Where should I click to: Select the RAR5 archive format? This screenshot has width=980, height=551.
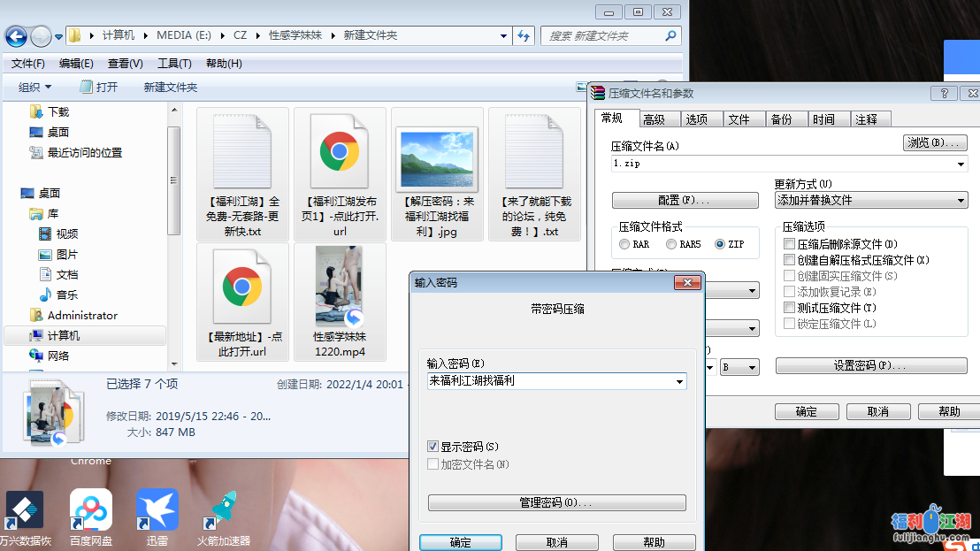[x=672, y=244]
